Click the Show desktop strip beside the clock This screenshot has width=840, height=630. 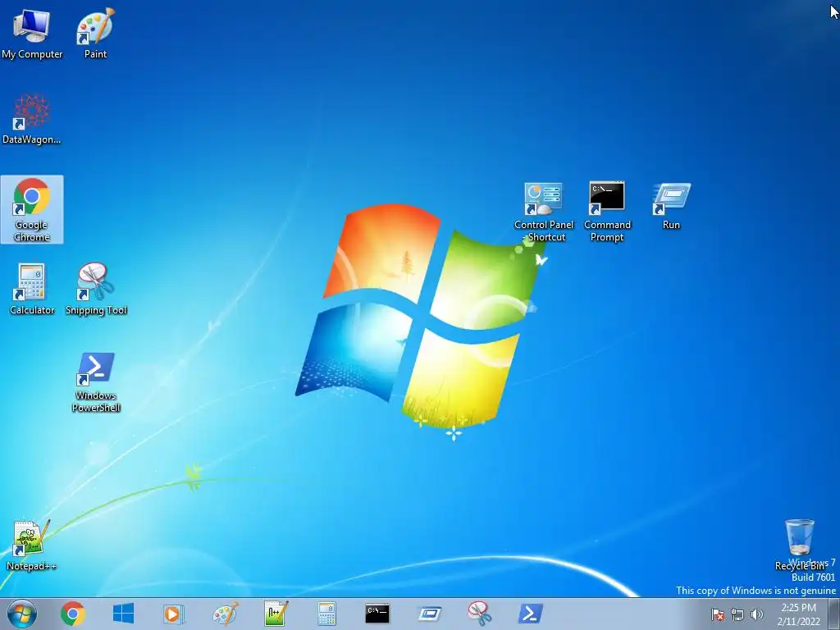(834, 614)
